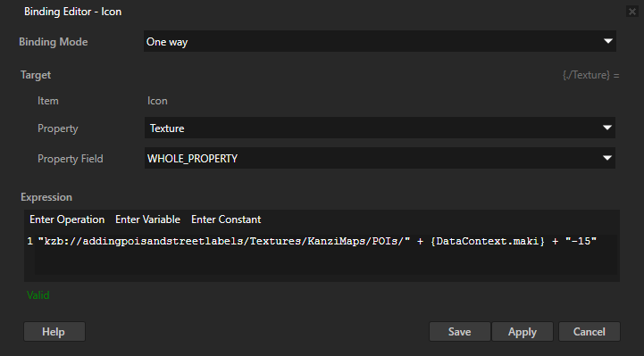Click the Binding Editor - Icon title

72,12
